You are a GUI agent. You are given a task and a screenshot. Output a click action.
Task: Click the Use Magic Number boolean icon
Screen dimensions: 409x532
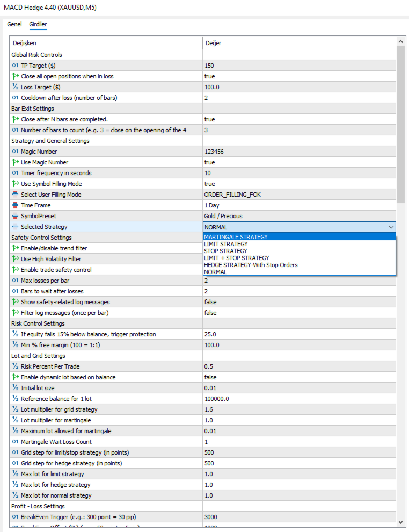[15, 162]
